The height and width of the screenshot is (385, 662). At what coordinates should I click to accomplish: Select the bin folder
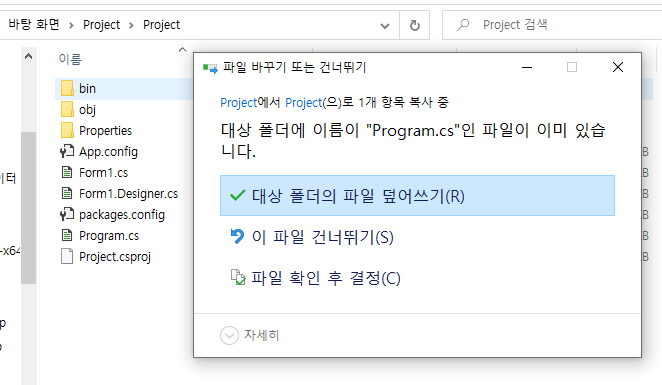tap(87, 89)
